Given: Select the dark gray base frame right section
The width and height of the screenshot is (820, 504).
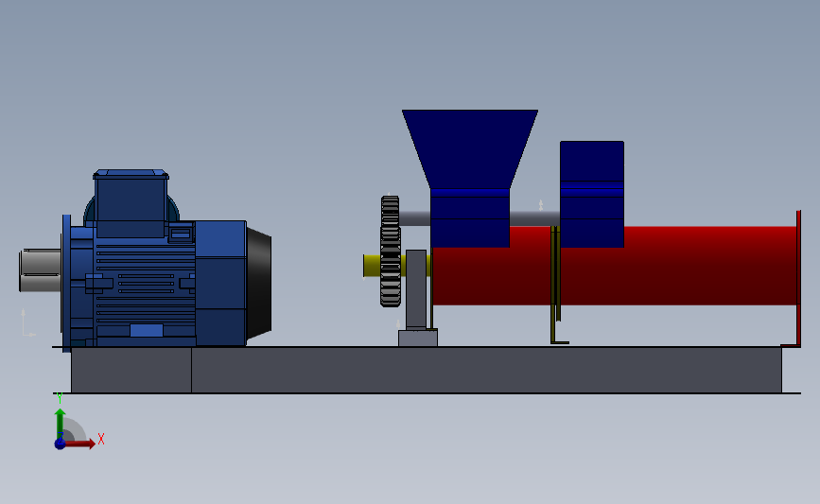Looking at the screenshot, I should tap(486, 370).
